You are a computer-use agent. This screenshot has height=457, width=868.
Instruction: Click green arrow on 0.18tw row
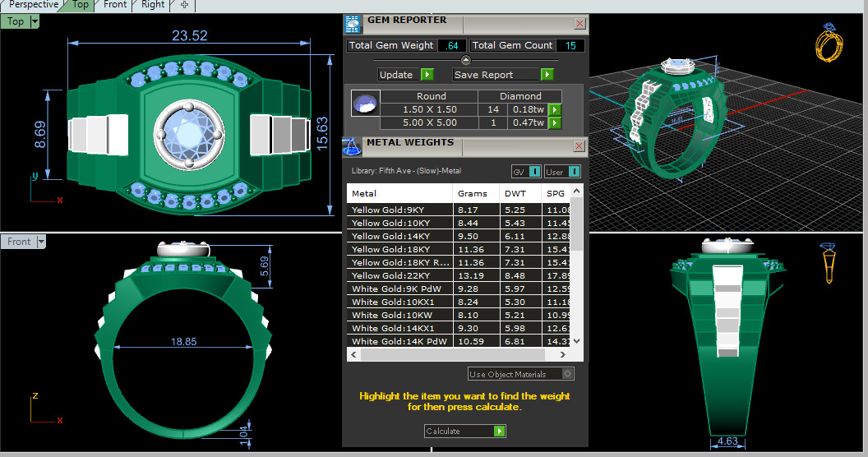pyautogui.click(x=555, y=109)
